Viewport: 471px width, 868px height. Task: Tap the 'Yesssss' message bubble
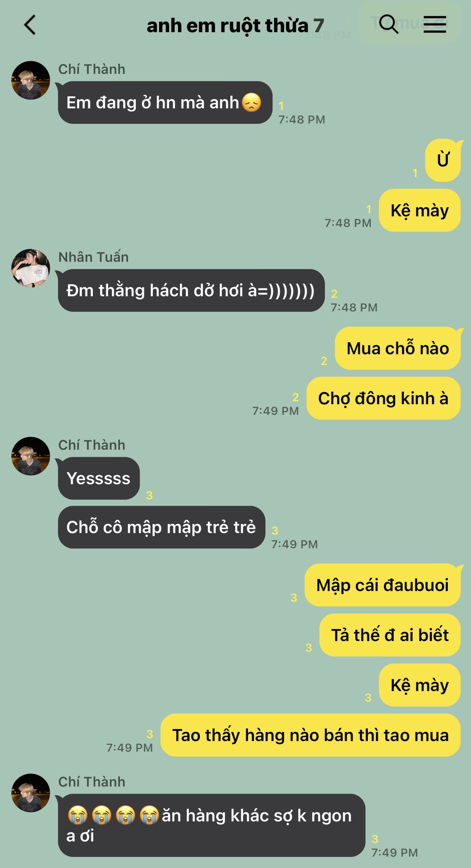coord(99,478)
